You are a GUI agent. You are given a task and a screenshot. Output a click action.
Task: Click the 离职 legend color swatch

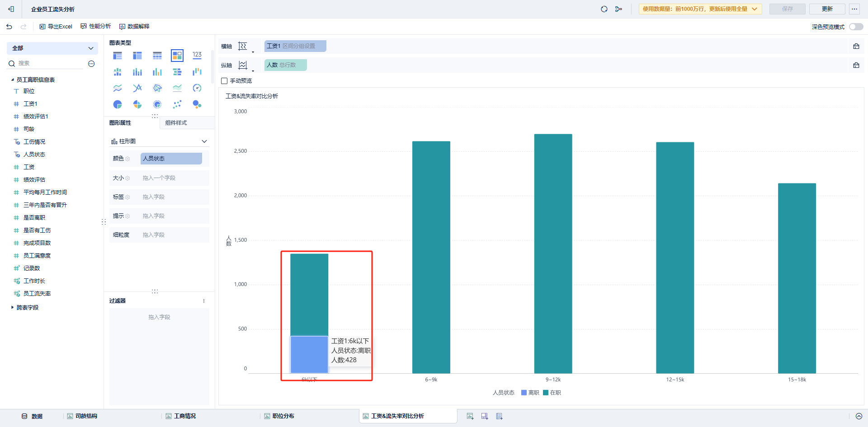point(524,393)
